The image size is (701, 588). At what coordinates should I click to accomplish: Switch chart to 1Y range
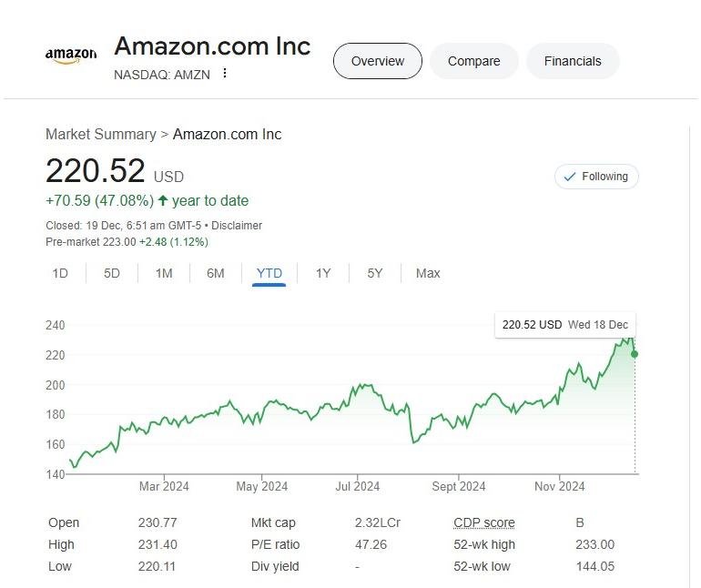pos(323,273)
